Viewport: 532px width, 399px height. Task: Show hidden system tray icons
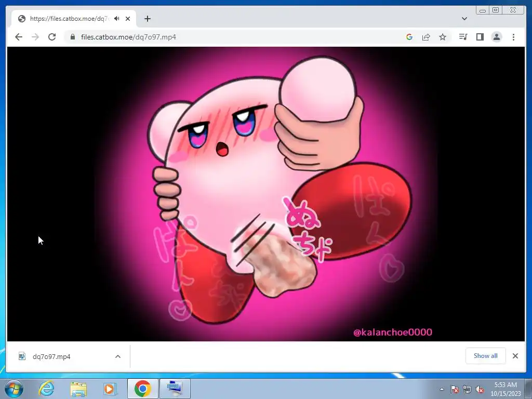click(442, 389)
